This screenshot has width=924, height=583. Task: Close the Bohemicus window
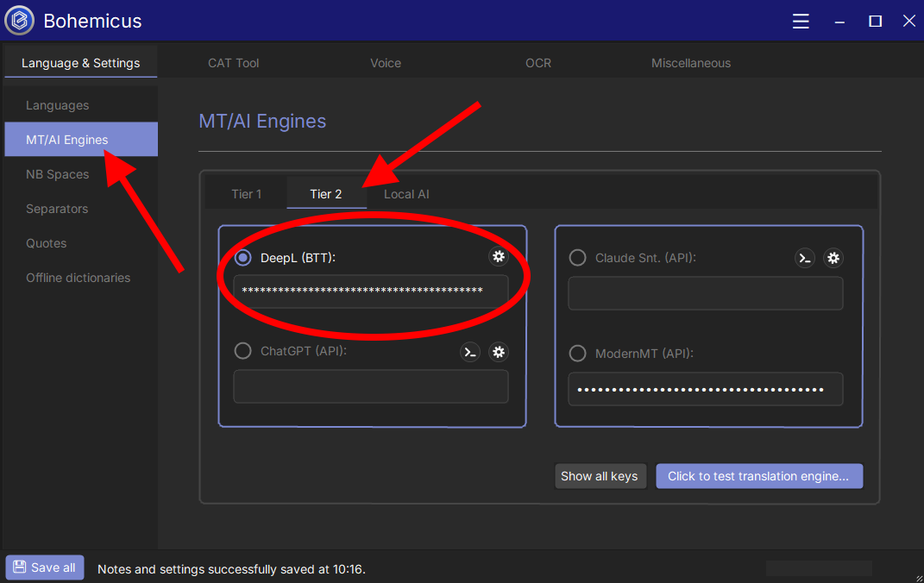click(x=908, y=22)
